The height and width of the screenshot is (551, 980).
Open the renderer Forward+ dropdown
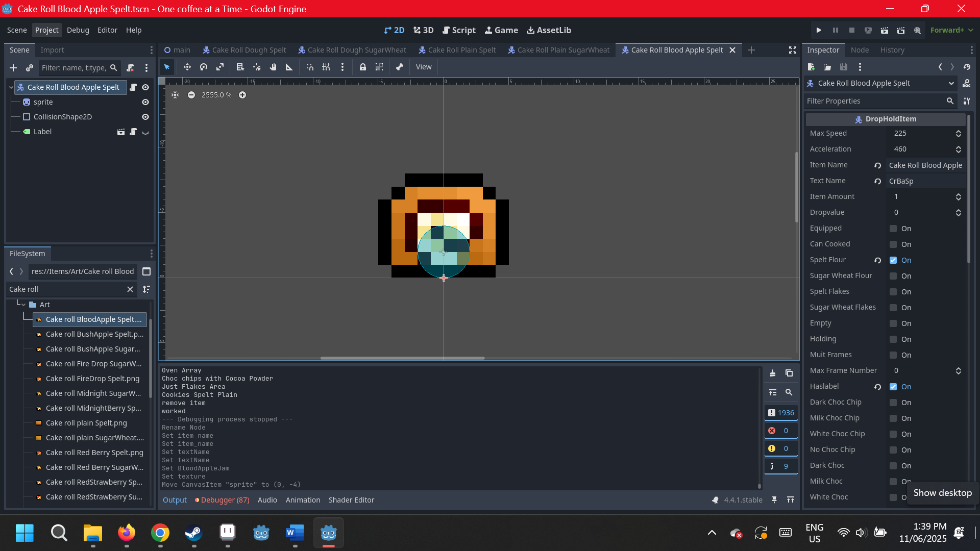coord(951,30)
